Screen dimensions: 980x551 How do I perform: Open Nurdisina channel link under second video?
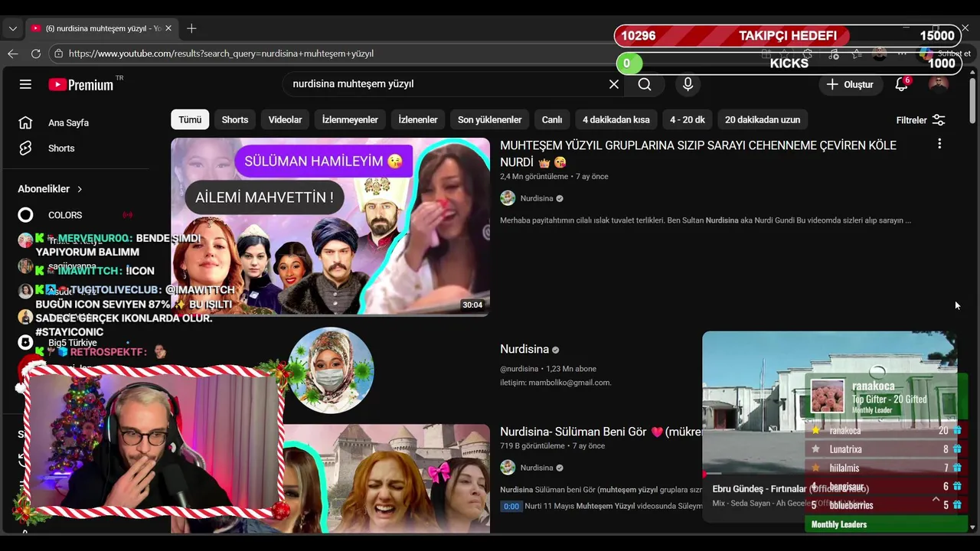[537, 468]
